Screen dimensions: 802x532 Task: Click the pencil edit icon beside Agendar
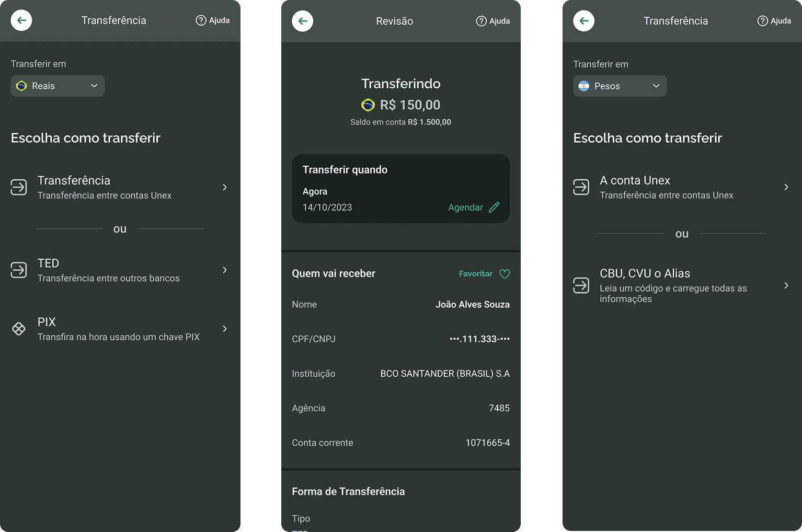point(494,207)
